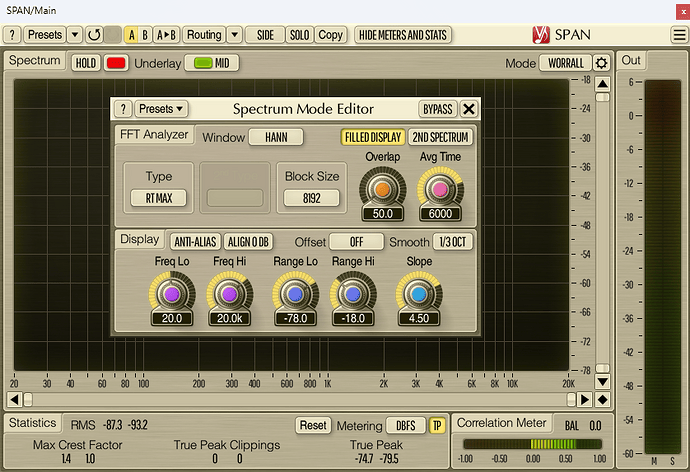
Task: Click the green underlay color swatch
Action: [203, 63]
